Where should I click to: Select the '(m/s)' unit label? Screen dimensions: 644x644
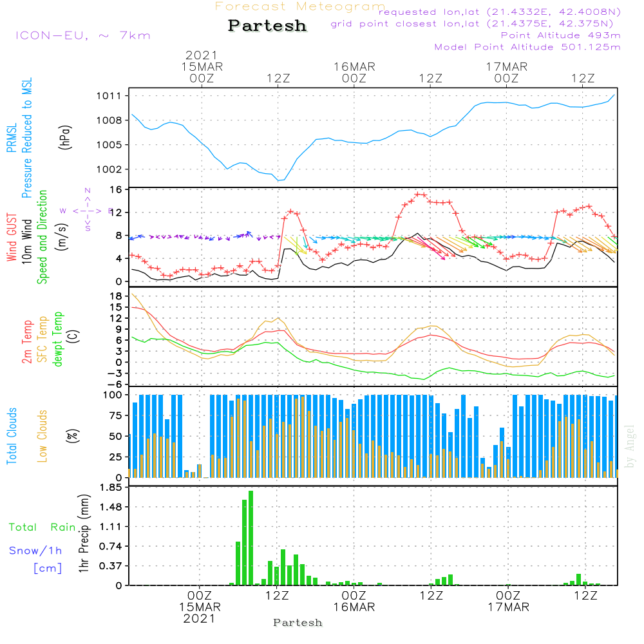(62, 237)
